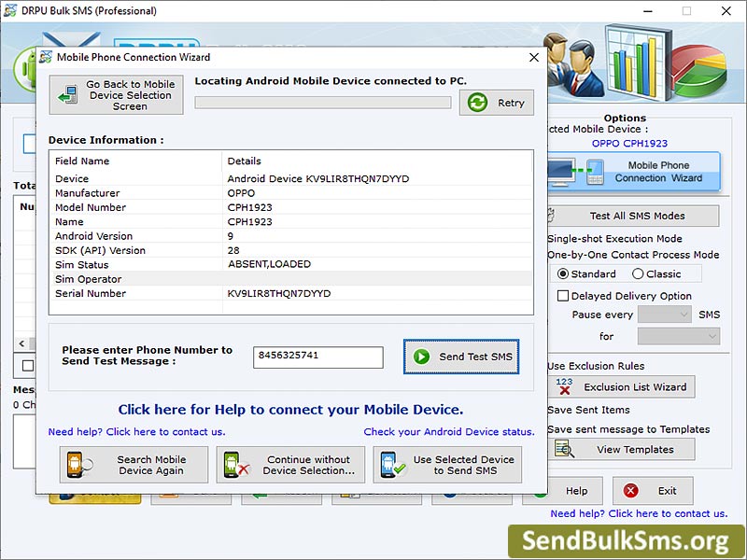Select the Model Number row
Viewport: 747px width, 560px height.
290,207
